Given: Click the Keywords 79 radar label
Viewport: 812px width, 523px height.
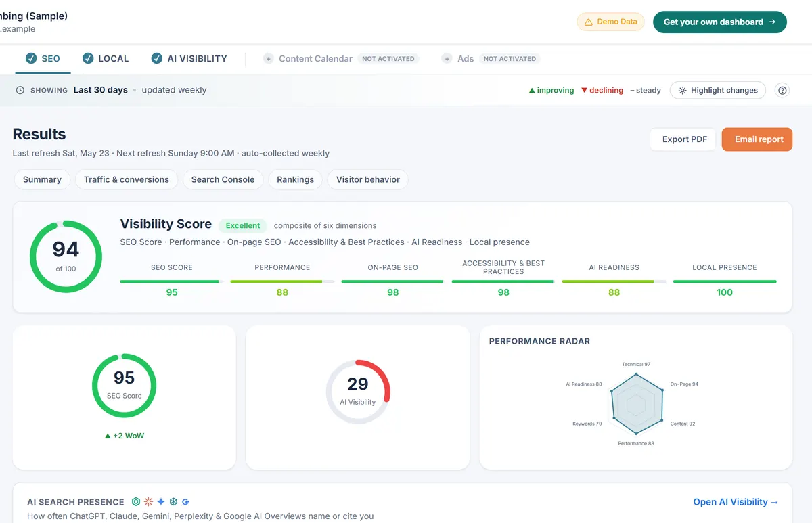Looking at the screenshot, I should click(x=587, y=424).
